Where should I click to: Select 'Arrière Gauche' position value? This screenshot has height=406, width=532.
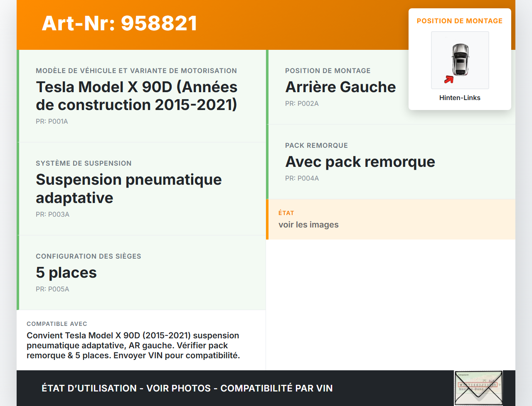point(340,87)
